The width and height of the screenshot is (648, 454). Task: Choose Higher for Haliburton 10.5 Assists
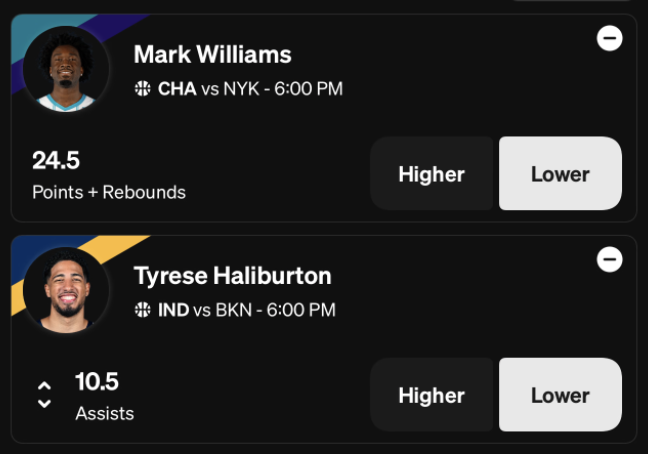(x=431, y=395)
